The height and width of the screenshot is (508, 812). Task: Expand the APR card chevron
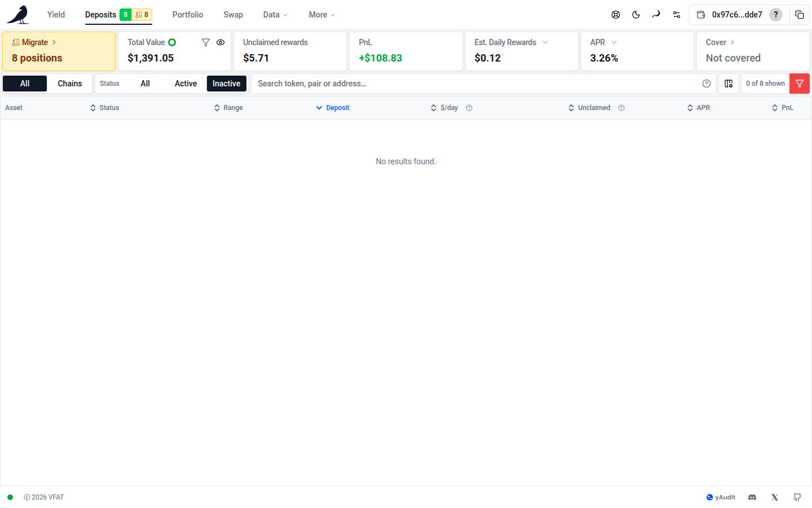(614, 42)
